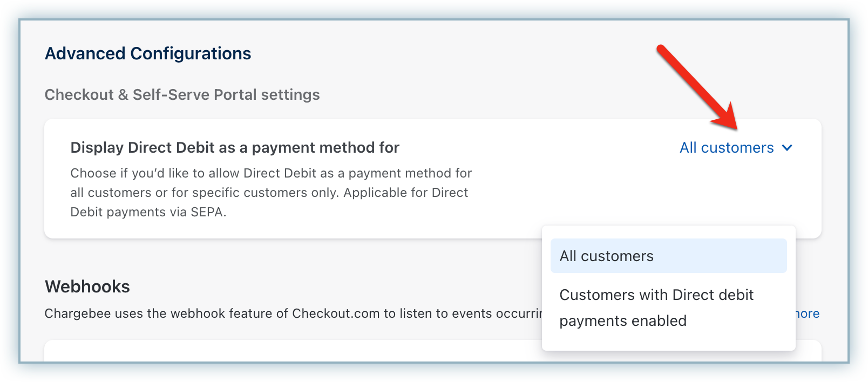This screenshot has height=382, width=868.
Task: Click the Chargebee webhook description text
Action: point(293,313)
